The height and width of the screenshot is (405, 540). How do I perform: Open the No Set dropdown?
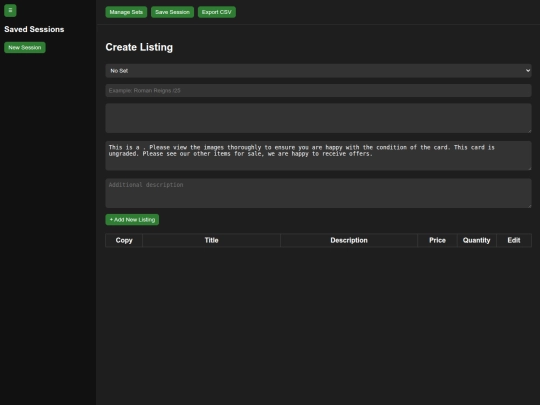click(318, 71)
